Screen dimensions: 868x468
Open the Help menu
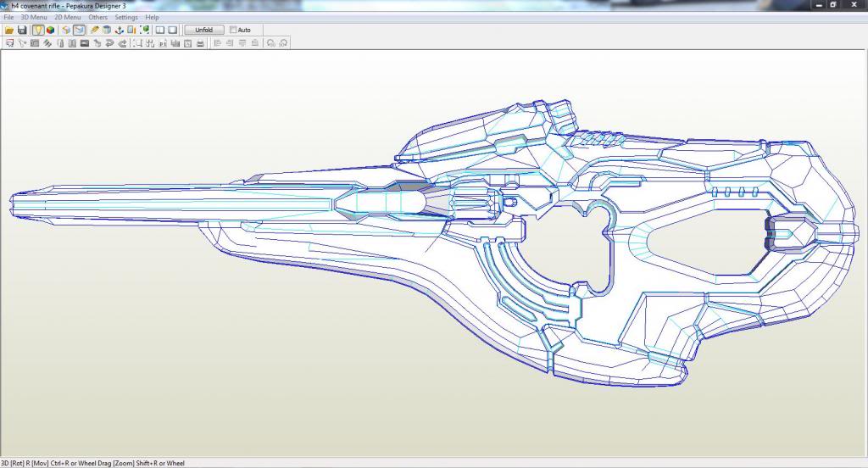(152, 17)
